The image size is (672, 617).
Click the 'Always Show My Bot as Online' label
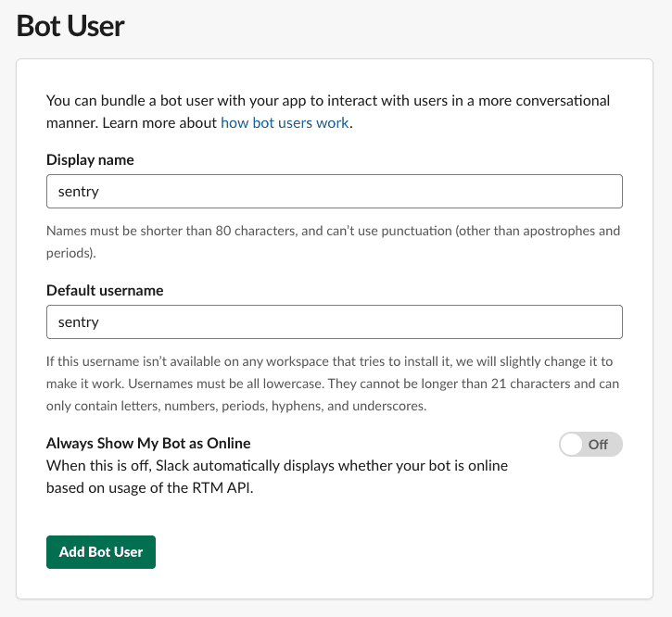click(x=148, y=443)
